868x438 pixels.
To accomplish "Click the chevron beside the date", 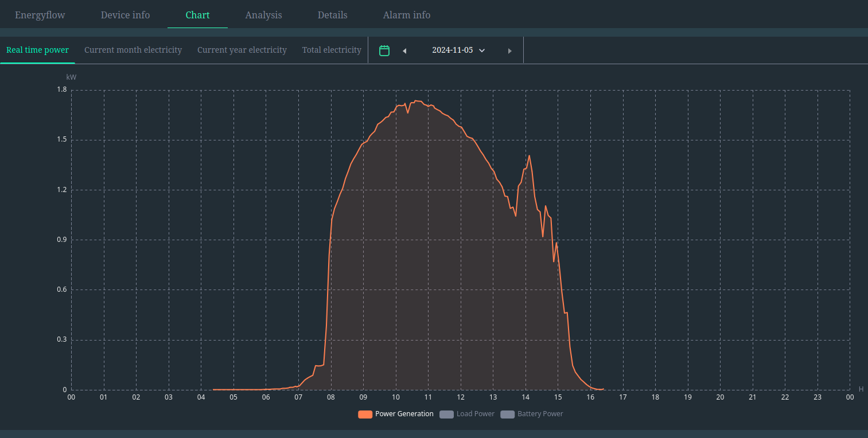I will [482, 50].
